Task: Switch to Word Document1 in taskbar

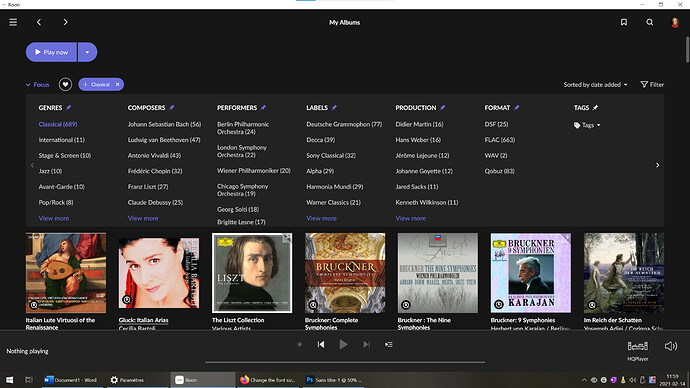Action: click(x=72, y=380)
